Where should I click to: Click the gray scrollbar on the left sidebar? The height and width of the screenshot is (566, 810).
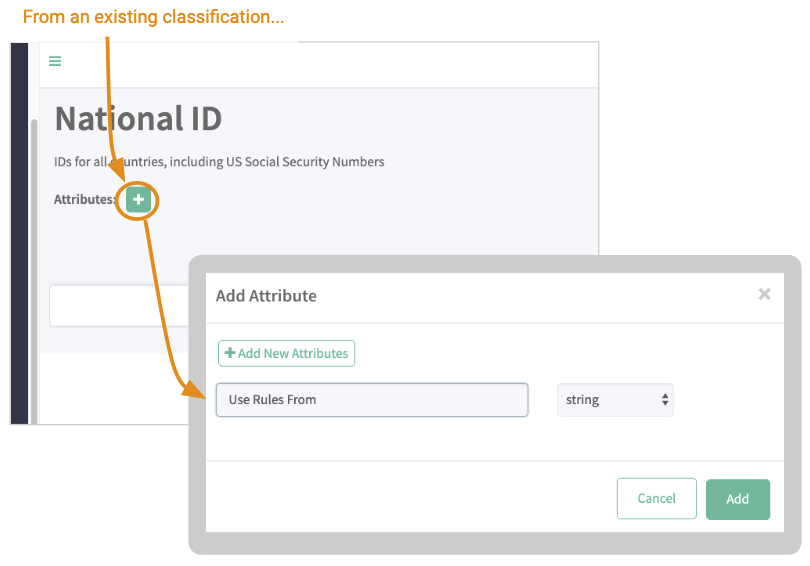coord(34,260)
